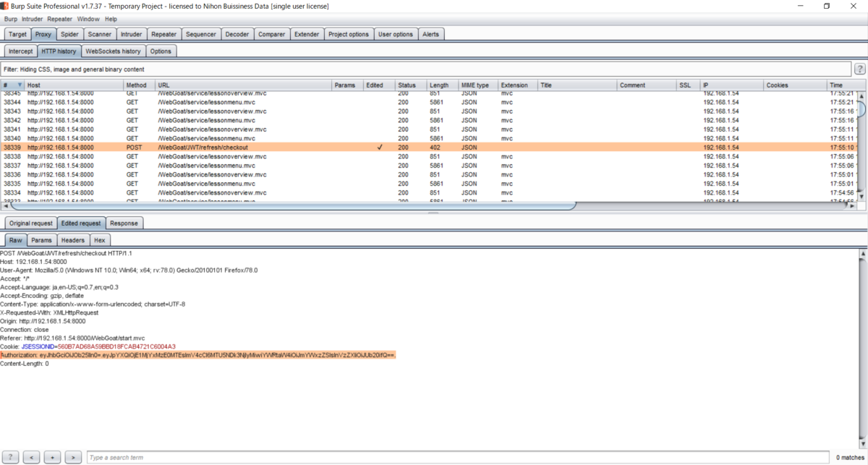Click the search term input field

(x=459, y=457)
